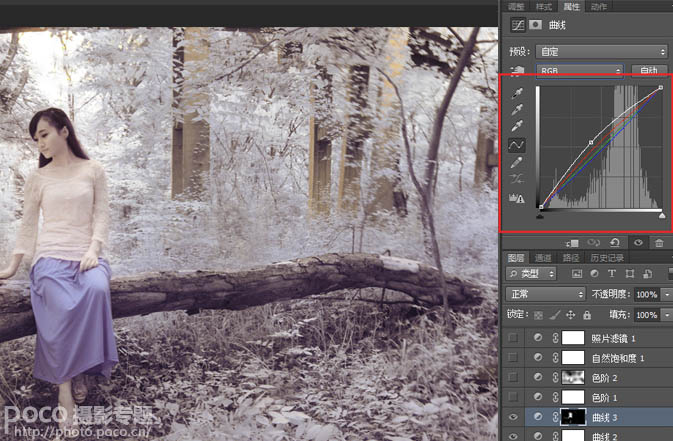Select the black point eyedropper in Curves
Screen dimensions: 673x441
click(x=517, y=93)
